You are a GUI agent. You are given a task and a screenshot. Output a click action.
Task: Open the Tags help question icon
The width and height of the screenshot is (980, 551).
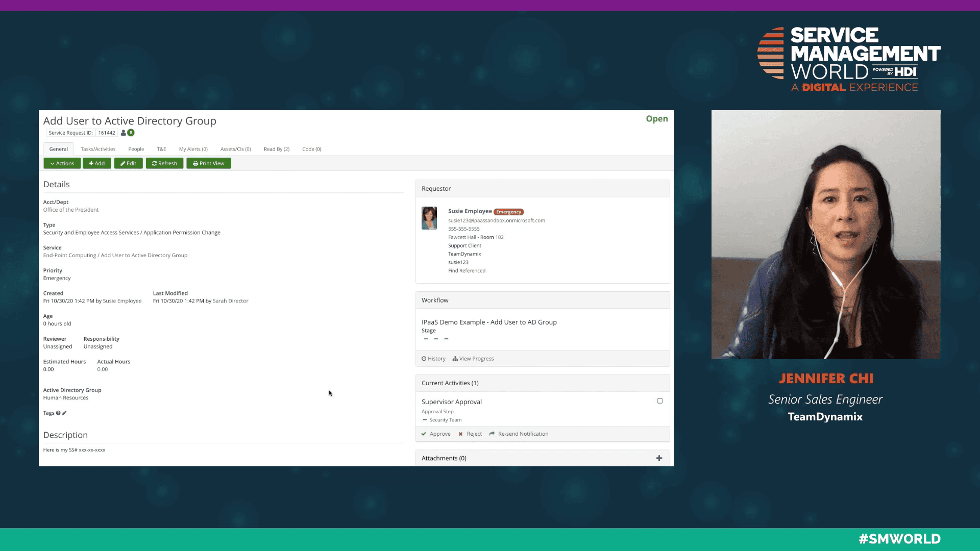[x=58, y=413]
